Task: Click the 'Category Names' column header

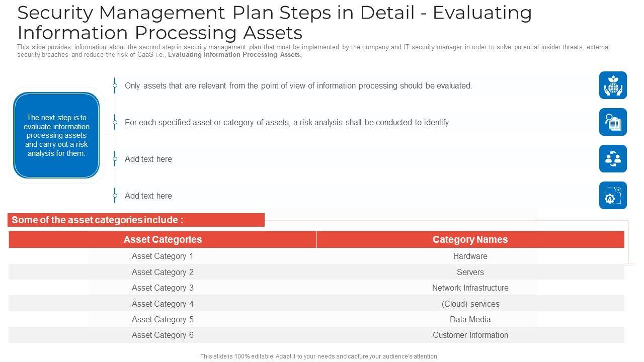Action: [470, 240]
